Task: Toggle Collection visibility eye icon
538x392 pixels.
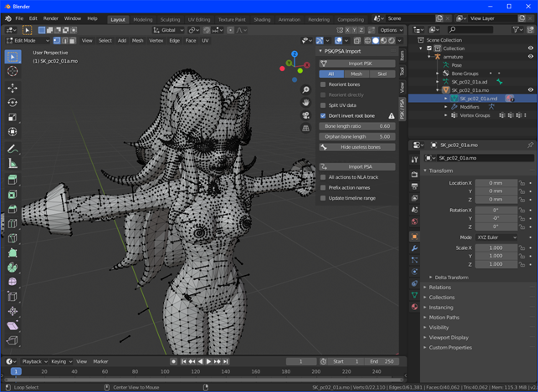Action: tap(530, 48)
